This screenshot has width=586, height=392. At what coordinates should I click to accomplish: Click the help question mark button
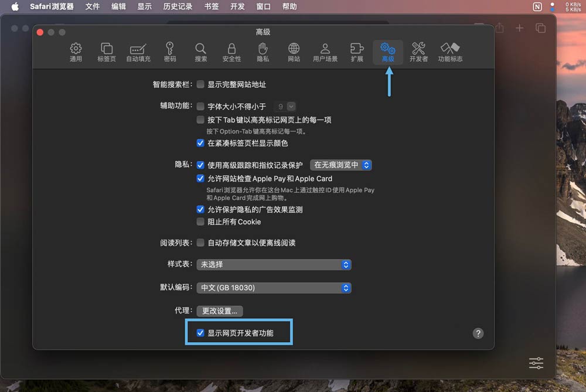pyautogui.click(x=478, y=333)
